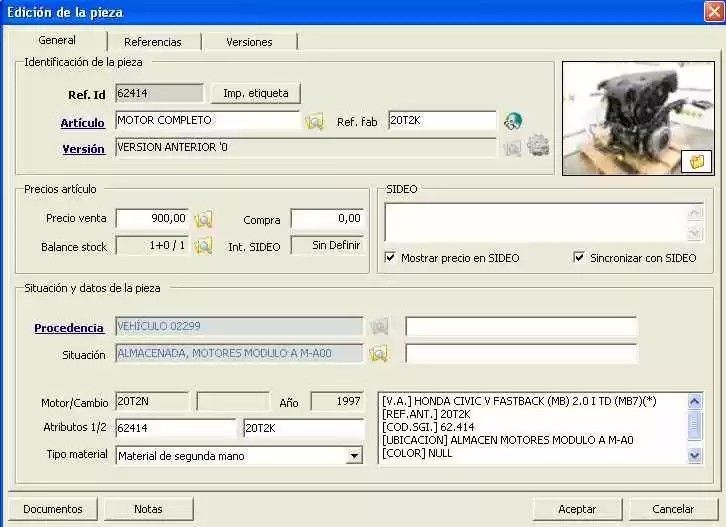Screen dimensions: 726x527
Task: Click the Procedencia link label
Action: point(69,328)
